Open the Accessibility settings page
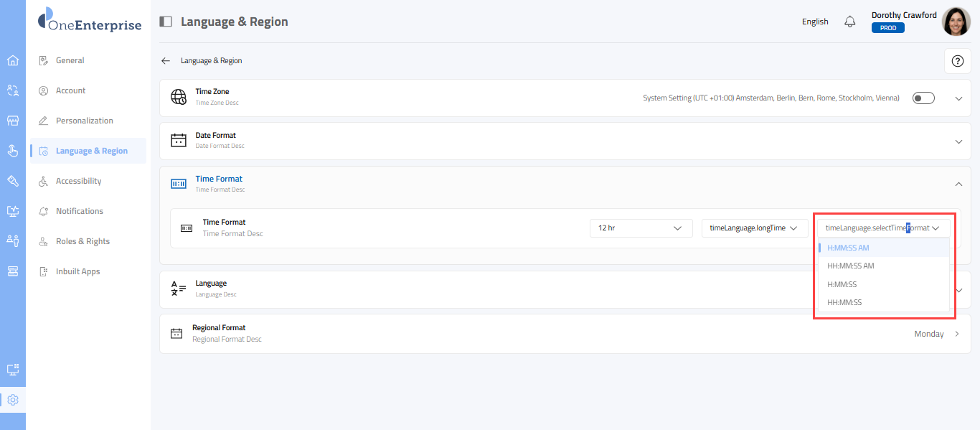Screen dimensions: 980x430 (78, 181)
